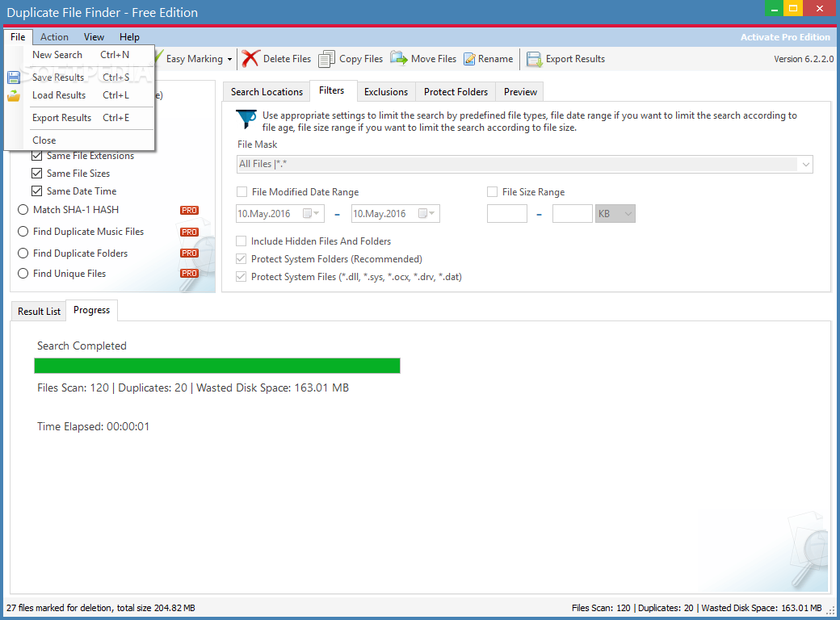This screenshot has width=840, height=620.
Task: Click the Easy Marking label
Action: [195, 59]
